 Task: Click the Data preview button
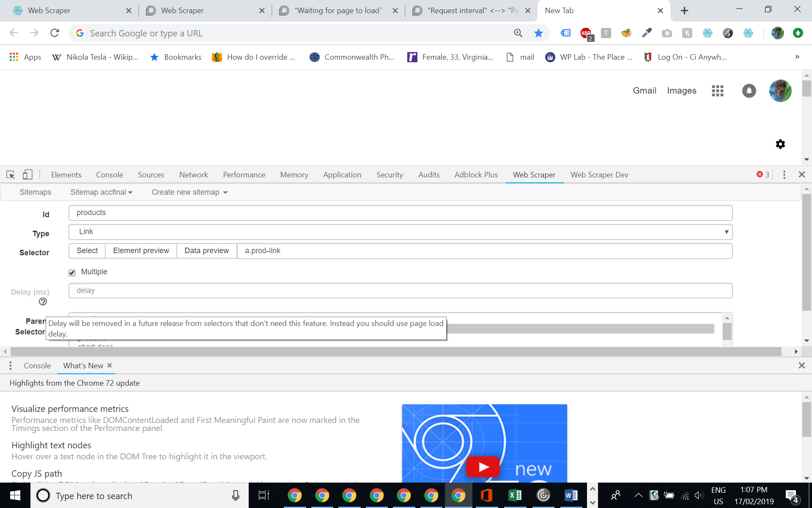pos(206,251)
